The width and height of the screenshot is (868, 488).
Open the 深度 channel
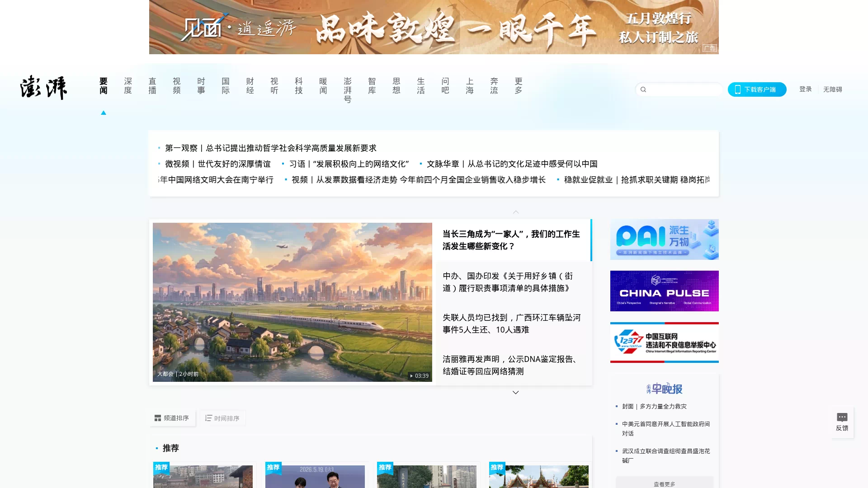[x=128, y=86]
